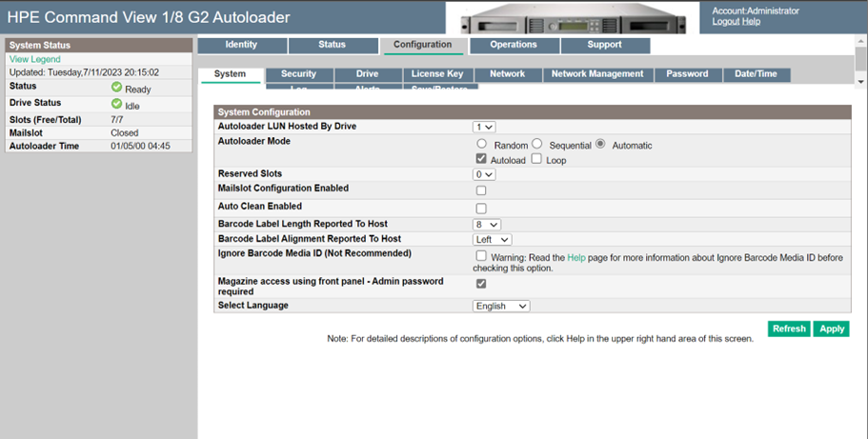Select the Random autoloader mode
868x439 pixels.
481,144
